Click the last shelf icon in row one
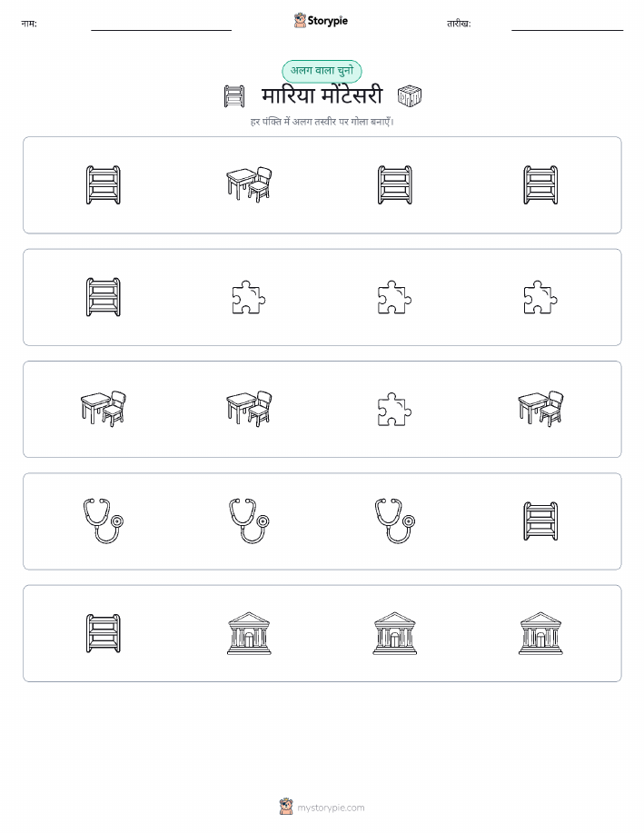Viewport: 644px width, 833px height. (540, 185)
